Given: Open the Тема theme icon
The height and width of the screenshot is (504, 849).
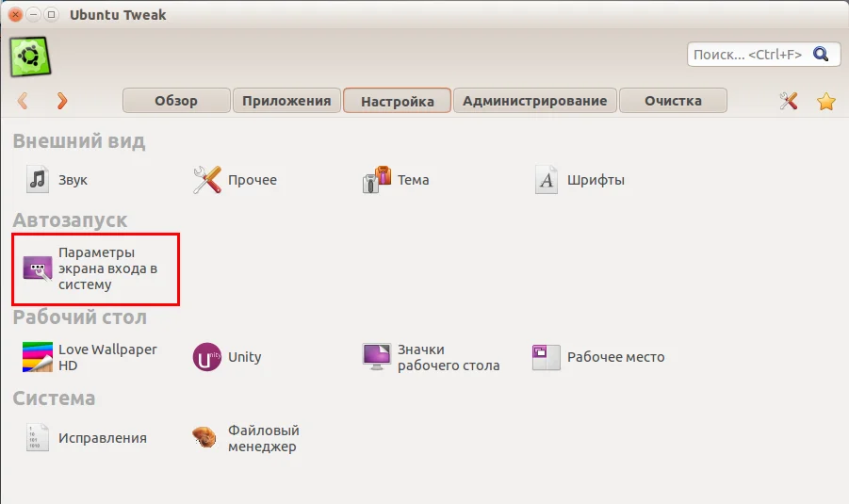Looking at the screenshot, I should click(x=376, y=180).
